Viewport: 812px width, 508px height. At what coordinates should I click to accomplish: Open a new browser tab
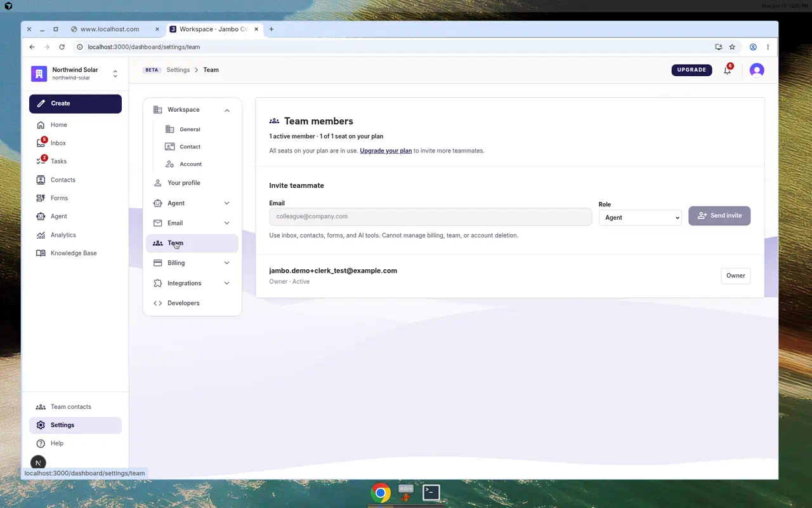272,29
